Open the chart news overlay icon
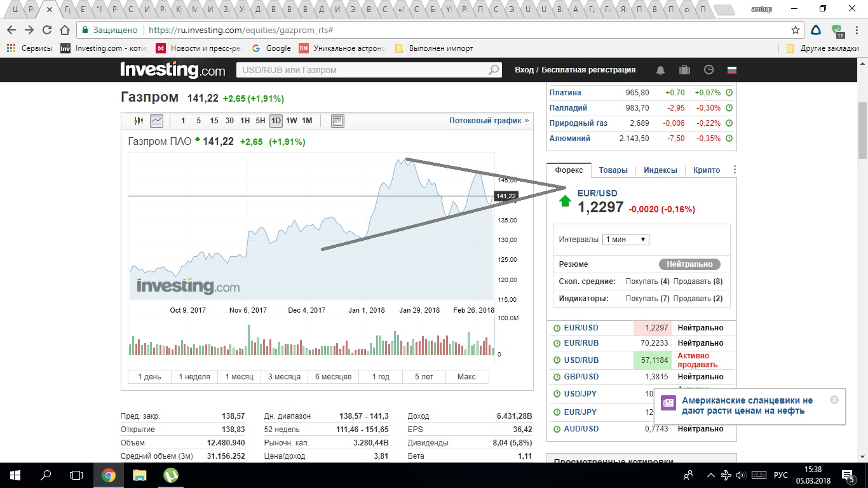868x488 pixels. point(337,121)
